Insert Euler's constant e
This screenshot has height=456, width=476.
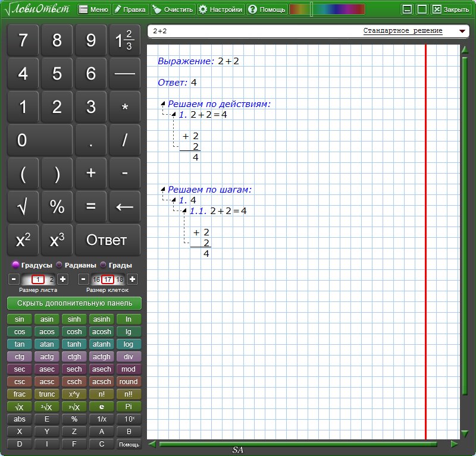pos(101,407)
